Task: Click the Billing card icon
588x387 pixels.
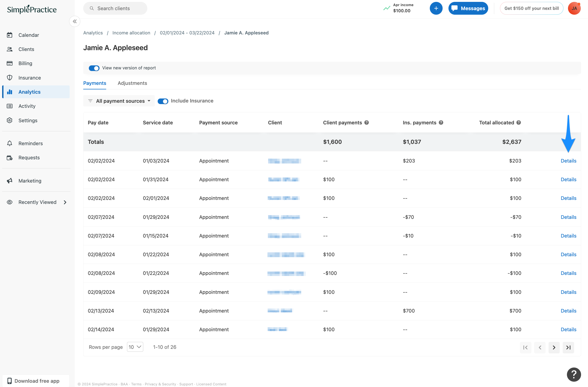Action: pos(10,63)
